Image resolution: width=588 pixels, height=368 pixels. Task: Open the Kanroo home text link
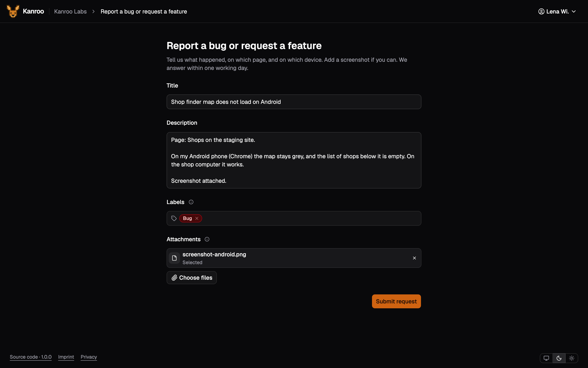tap(33, 11)
